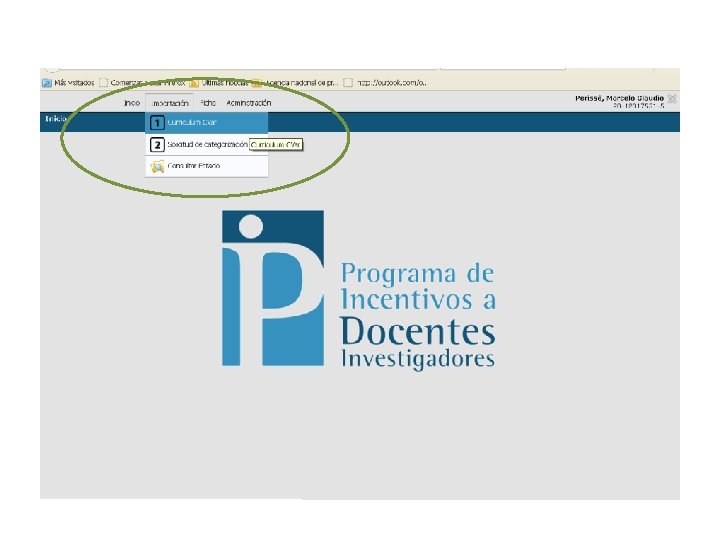This screenshot has height=540, width=720.
Task: Open Comenzar a usar Firefox bookmark
Action: (142, 83)
